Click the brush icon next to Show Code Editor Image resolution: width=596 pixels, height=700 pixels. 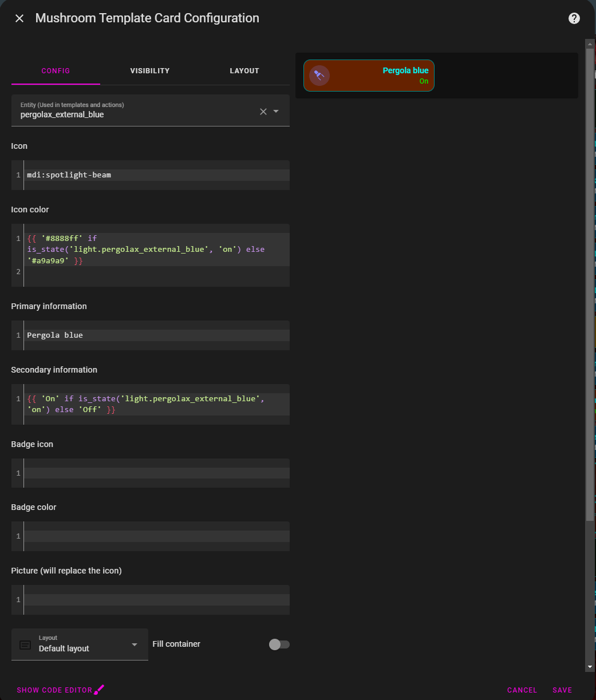coord(100,690)
